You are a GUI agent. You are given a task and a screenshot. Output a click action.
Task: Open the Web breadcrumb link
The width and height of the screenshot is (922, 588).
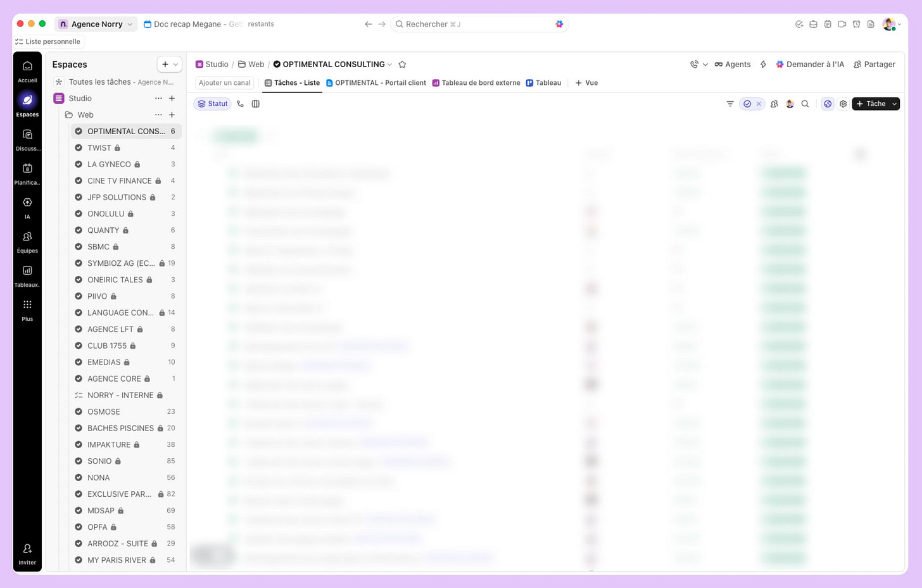pos(251,65)
